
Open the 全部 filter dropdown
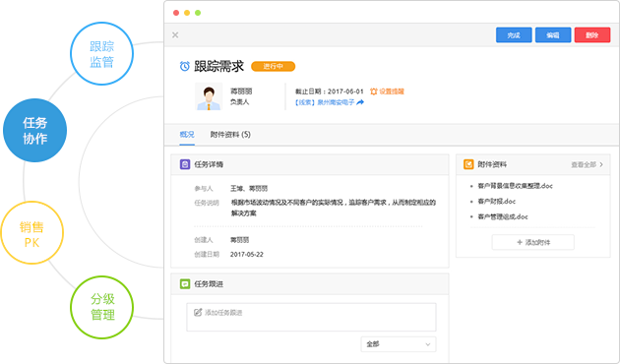(x=399, y=344)
